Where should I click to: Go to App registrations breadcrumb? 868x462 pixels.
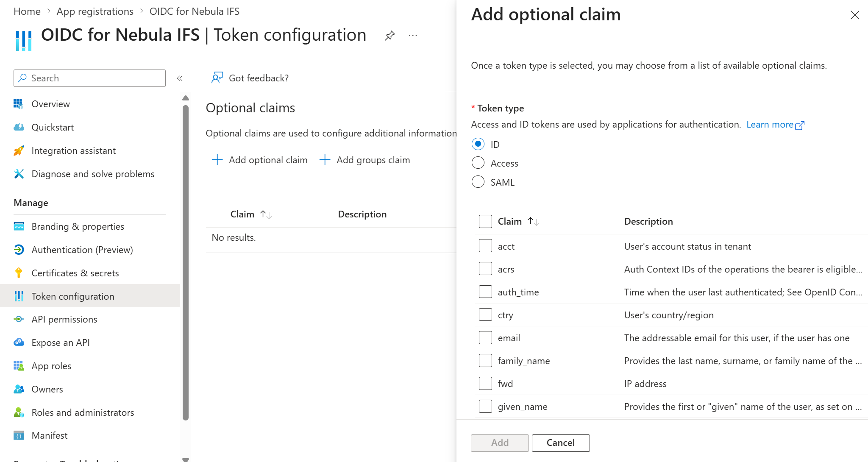click(95, 11)
